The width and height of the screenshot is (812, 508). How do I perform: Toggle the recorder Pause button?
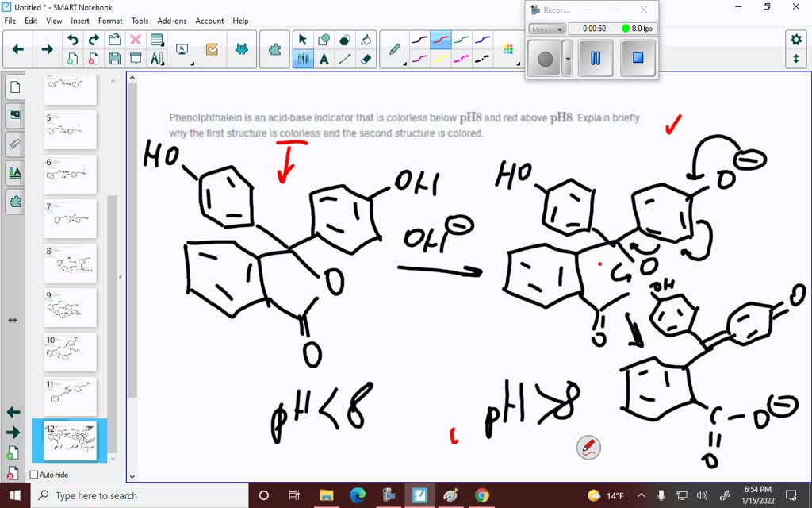click(x=596, y=57)
